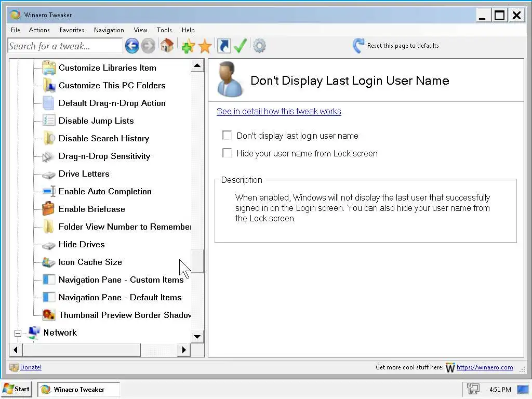The width and height of the screenshot is (532, 399).
Task: Open the Favorites menu
Action: pyautogui.click(x=72, y=30)
